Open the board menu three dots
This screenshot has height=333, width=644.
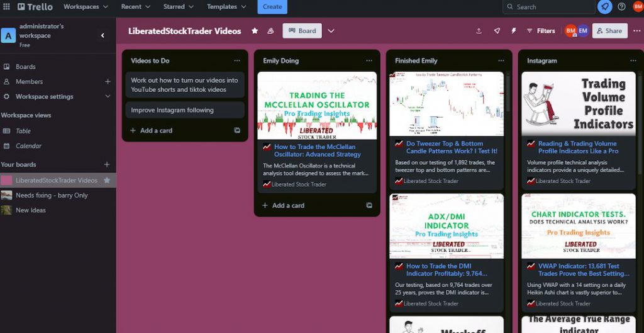(x=636, y=31)
